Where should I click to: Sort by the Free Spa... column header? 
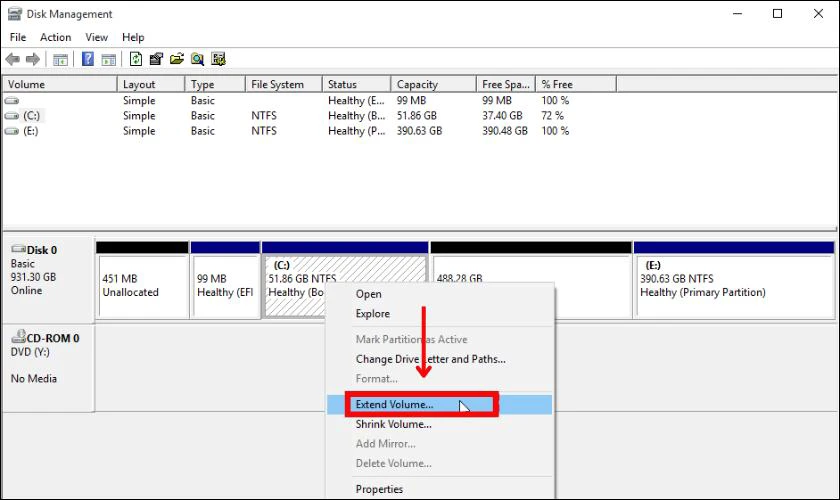506,84
